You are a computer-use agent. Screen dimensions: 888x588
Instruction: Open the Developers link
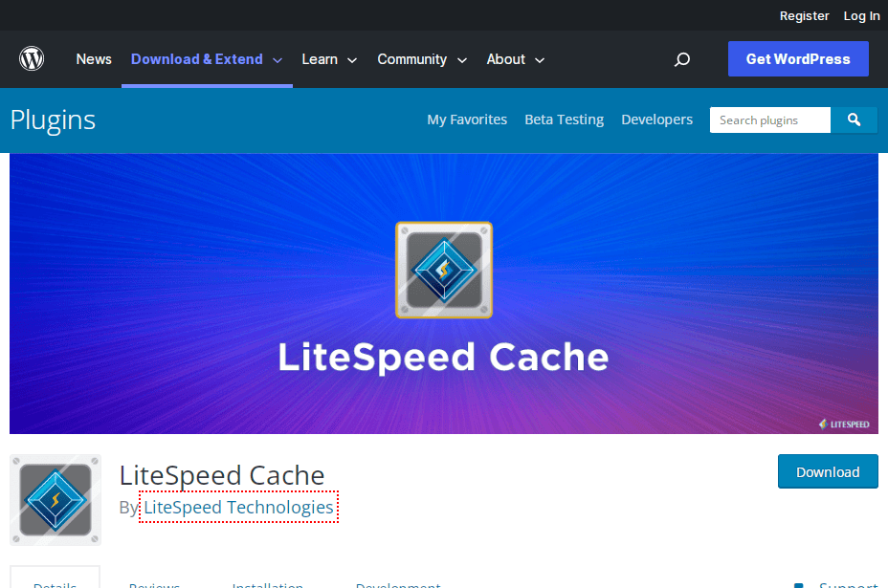(657, 120)
